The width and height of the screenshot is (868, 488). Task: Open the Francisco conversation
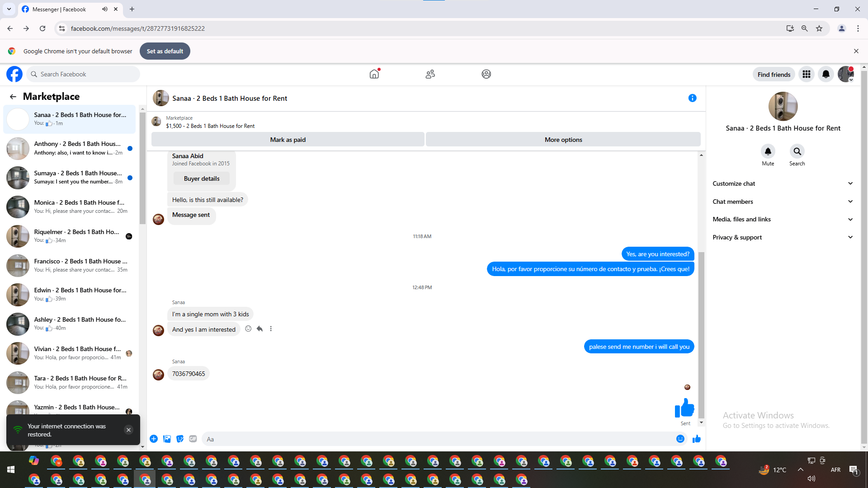click(70, 265)
